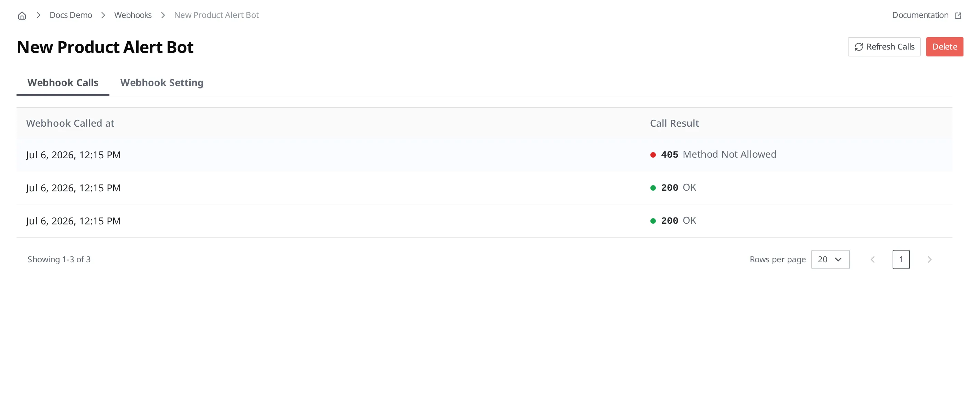Viewport: 980px width, 413px height.
Task: Click the Refresh Calls button
Action: (884, 47)
